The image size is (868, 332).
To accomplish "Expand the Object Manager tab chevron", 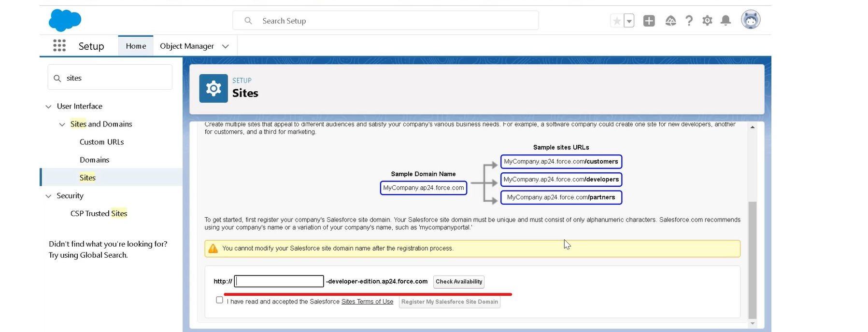I will [x=225, y=46].
